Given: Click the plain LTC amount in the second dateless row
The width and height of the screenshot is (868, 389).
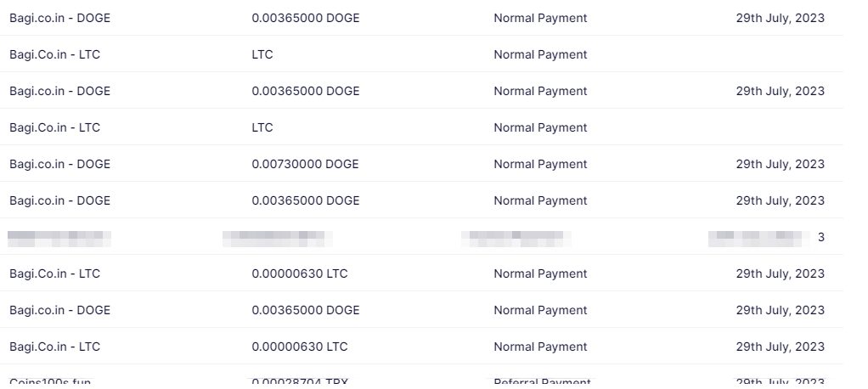Looking at the screenshot, I should pos(262,127).
